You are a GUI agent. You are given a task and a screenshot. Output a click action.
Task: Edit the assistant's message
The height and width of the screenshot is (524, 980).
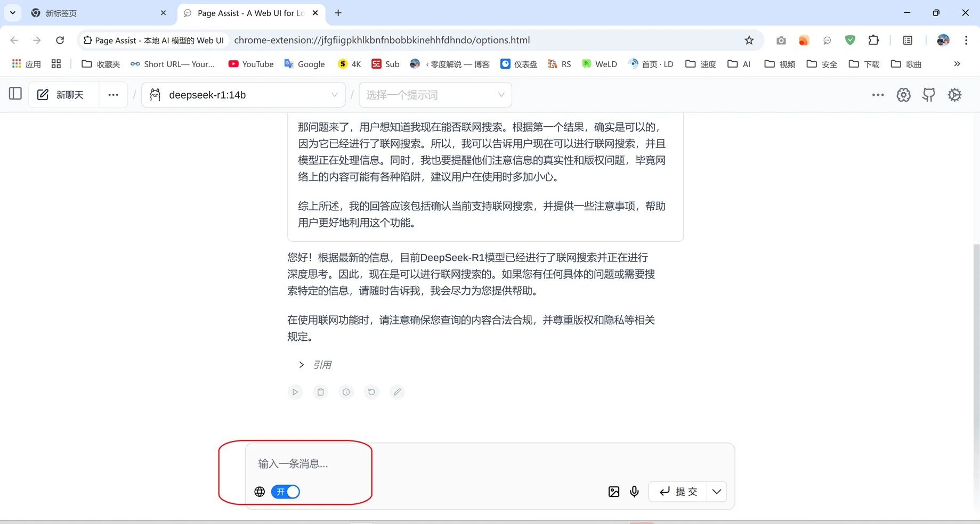click(397, 392)
